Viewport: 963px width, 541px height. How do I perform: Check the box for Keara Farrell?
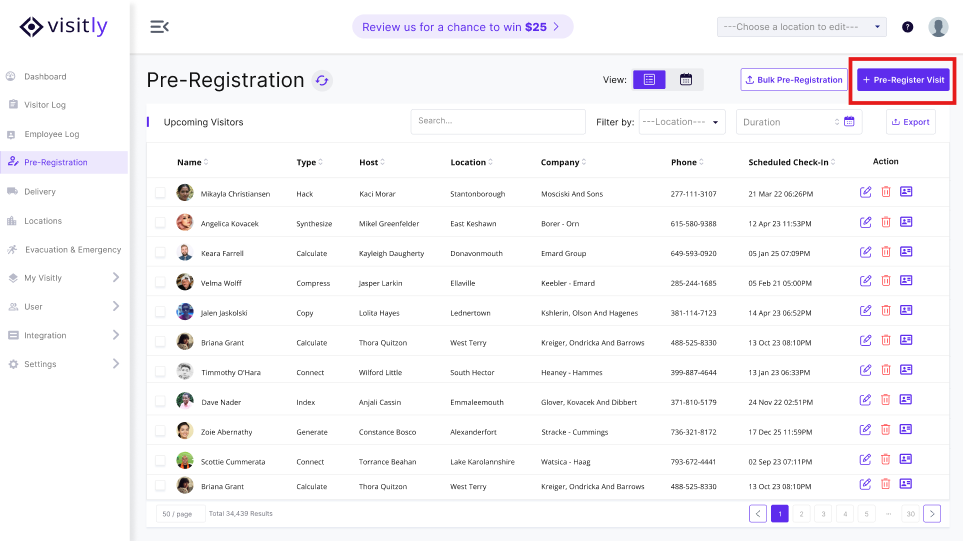tap(160, 252)
